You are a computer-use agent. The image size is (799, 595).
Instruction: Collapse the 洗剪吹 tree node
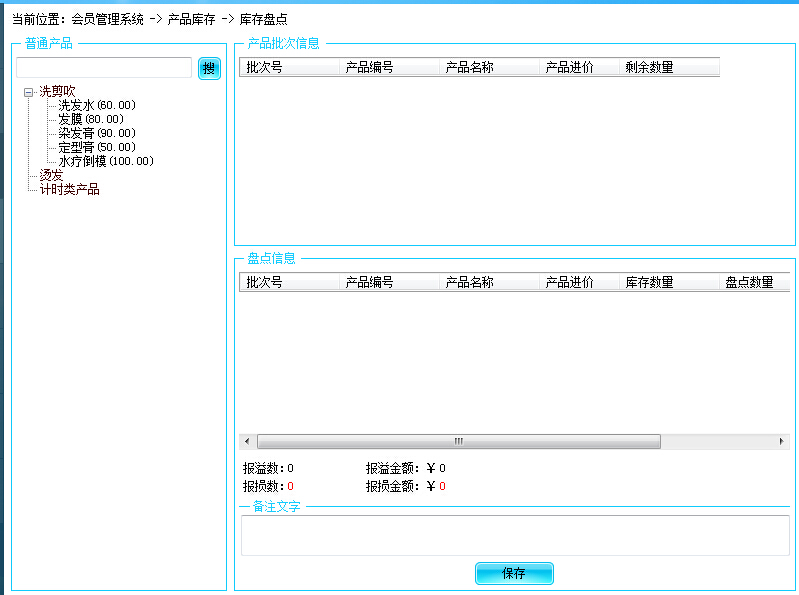point(29,92)
